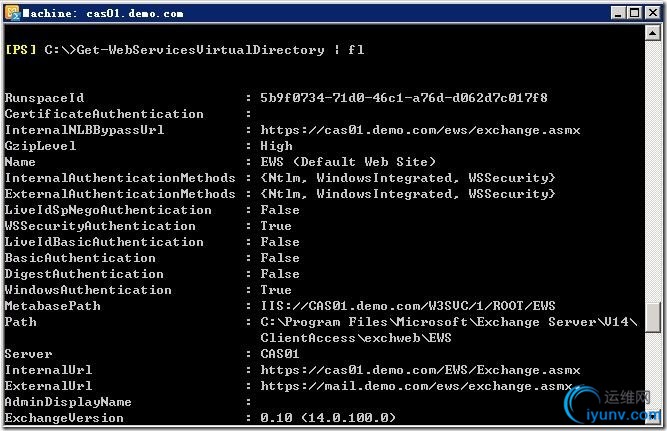Minimize the cas01.demo.com shell window
This screenshot has height=431, width=667.
pyautogui.click(x=618, y=13)
